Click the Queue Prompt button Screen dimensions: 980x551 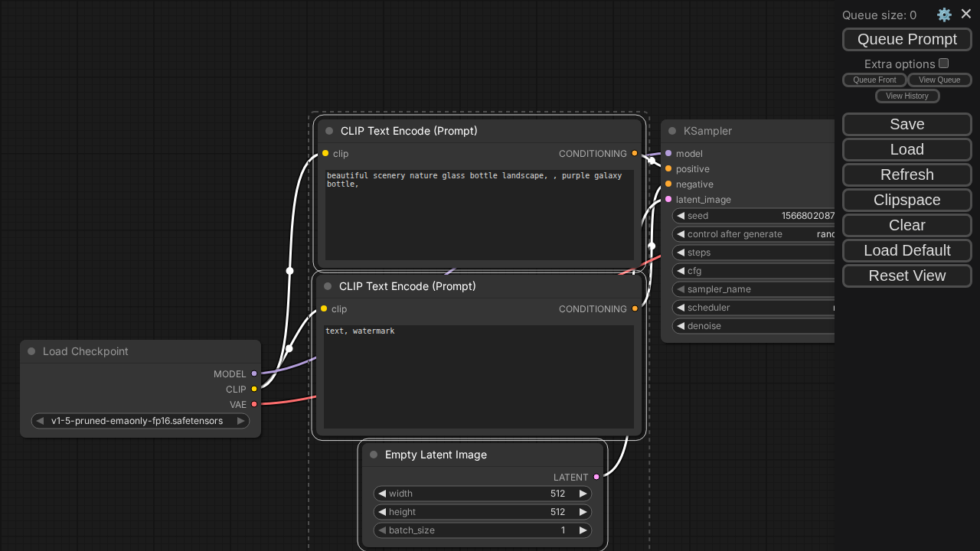coord(906,39)
